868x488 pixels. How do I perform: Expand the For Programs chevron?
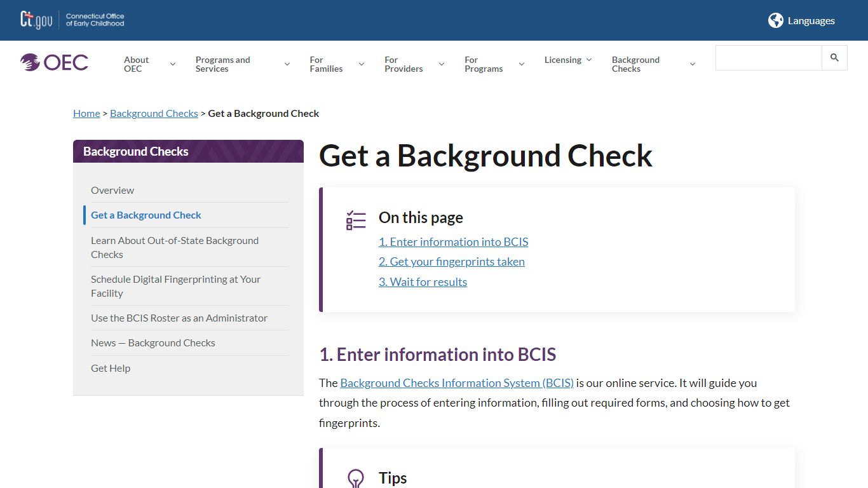(522, 64)
